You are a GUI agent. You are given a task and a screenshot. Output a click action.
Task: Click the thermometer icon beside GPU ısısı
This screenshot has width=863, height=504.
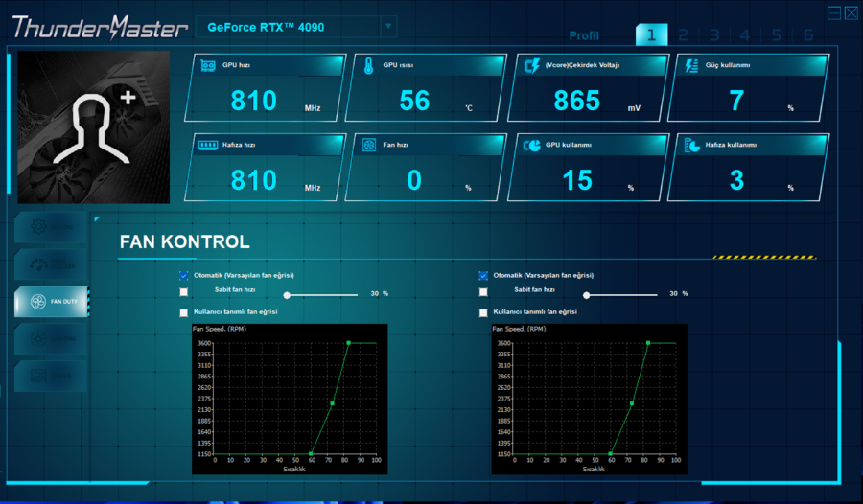coord(369,66)
